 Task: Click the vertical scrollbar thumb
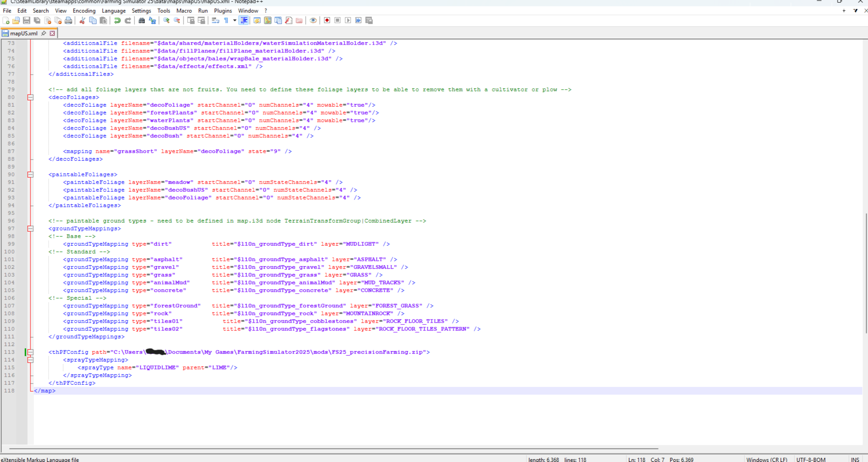pos(866,273)
